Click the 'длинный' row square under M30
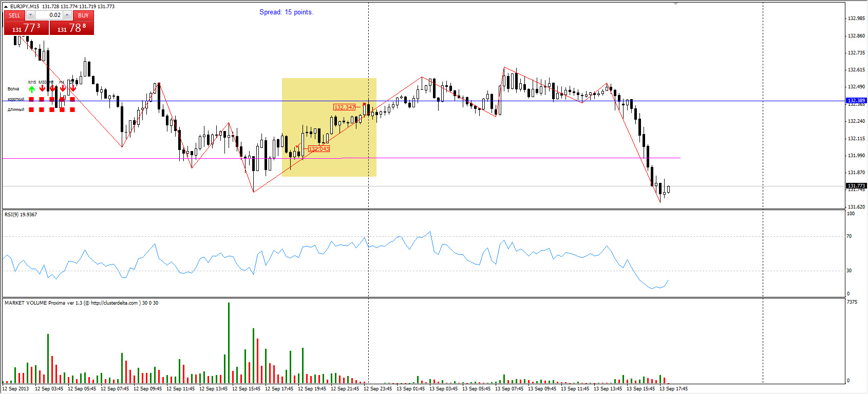The height and width of the screenshot is (394, 868). [x=42, y=109]
